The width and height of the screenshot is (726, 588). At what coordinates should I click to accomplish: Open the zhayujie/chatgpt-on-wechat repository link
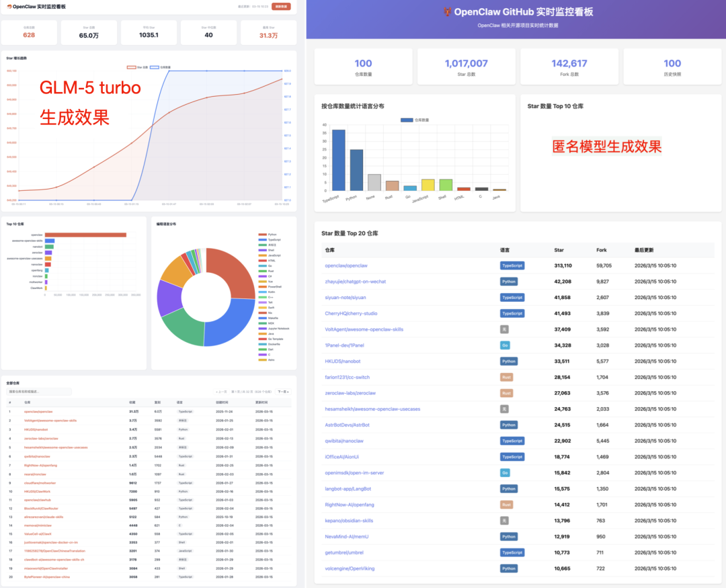[x=355, y=282]
